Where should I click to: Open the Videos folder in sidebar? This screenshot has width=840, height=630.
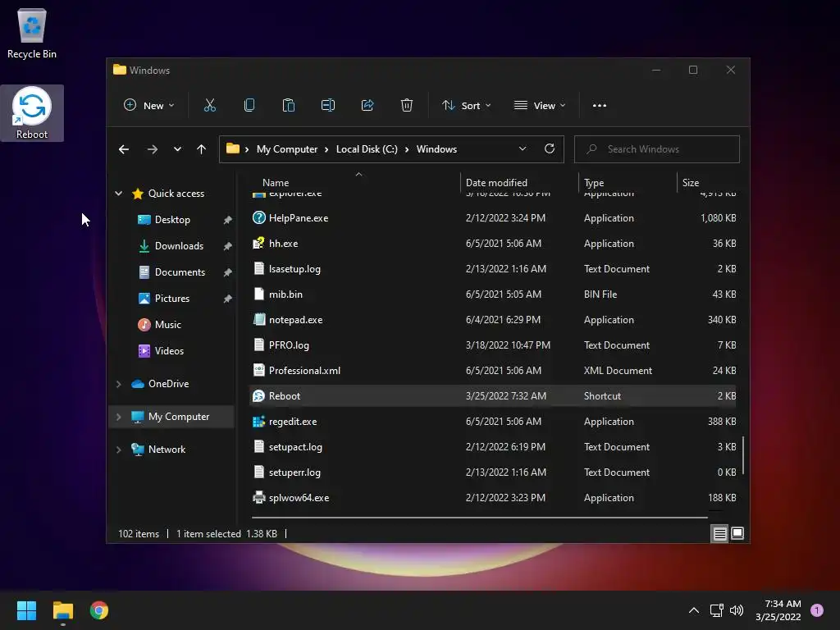169,351
